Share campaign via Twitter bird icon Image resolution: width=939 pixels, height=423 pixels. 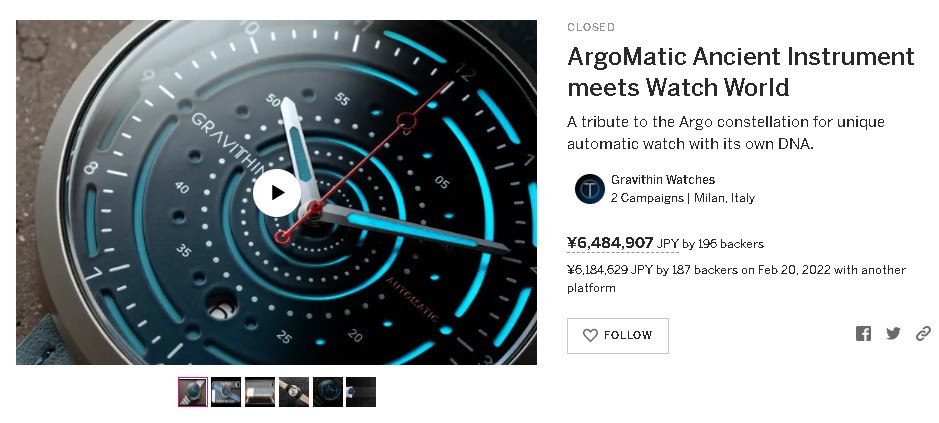pyautogui.click(x=893, y=334)
